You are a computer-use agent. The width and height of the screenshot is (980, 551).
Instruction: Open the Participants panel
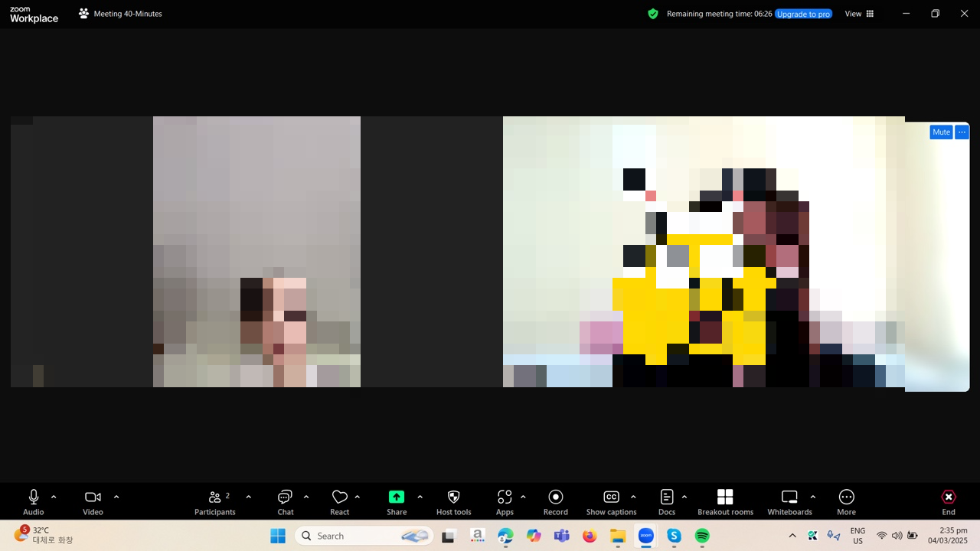215,502
